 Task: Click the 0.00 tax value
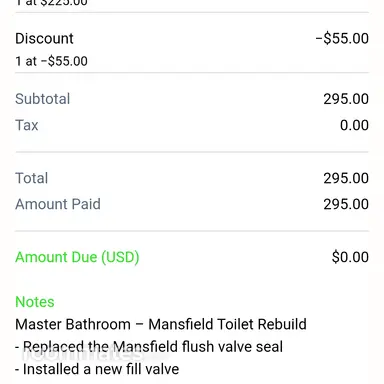[x=354, y=125]
